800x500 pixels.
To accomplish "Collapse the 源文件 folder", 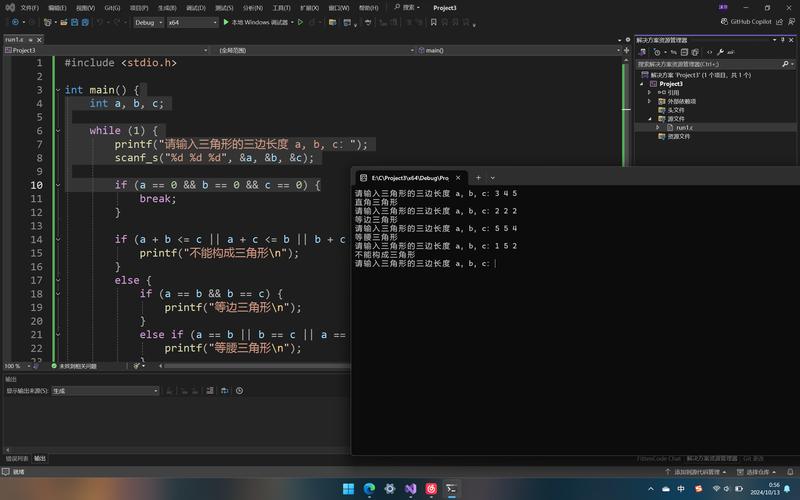I will point(649,118).
